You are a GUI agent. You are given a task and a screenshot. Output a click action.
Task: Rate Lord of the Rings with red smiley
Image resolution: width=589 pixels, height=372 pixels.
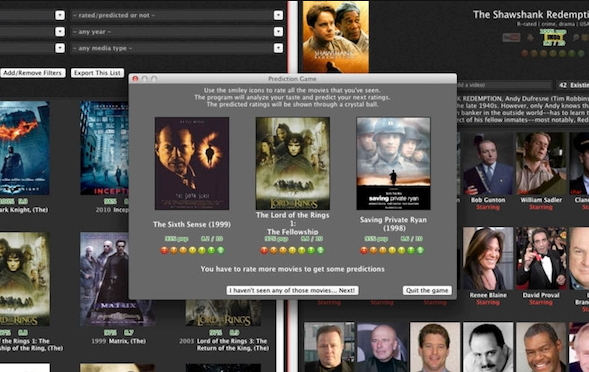[264, 250]
